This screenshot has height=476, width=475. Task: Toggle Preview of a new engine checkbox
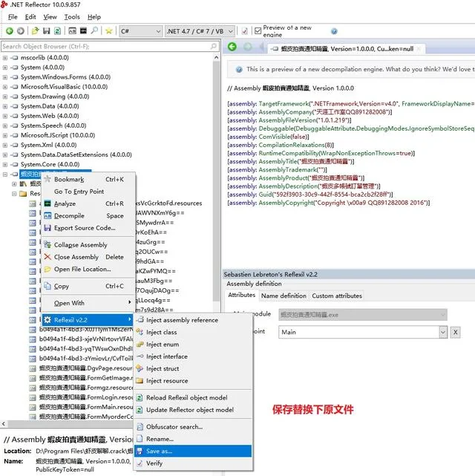tap(258, 31)
